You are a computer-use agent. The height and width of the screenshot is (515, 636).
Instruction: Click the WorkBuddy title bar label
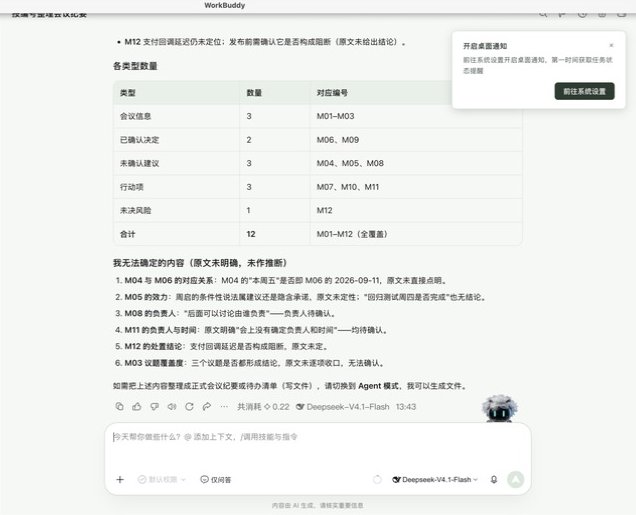pyautogui.click(x=225, y=5)
